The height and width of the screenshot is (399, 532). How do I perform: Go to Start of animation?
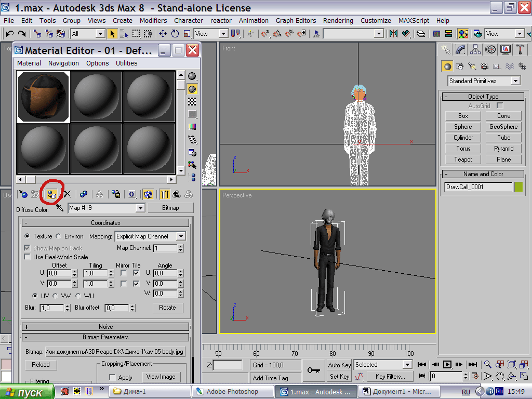[422, 364]
